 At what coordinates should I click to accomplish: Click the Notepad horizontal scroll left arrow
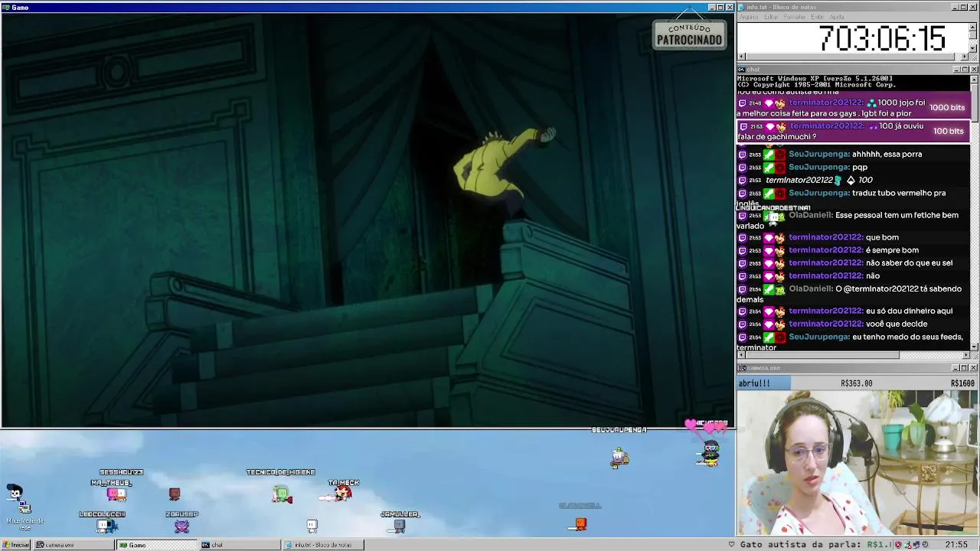point(741,57)
